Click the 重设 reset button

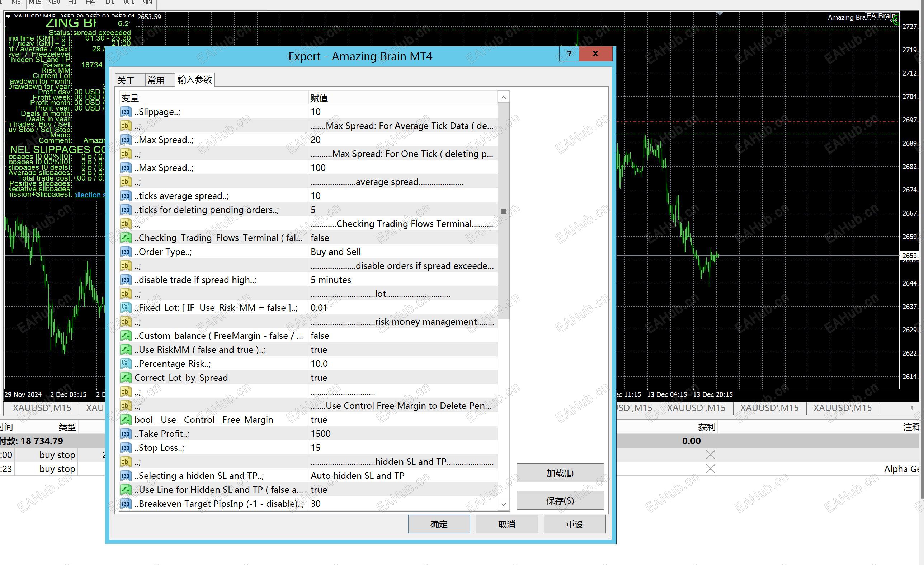(575, 524)
